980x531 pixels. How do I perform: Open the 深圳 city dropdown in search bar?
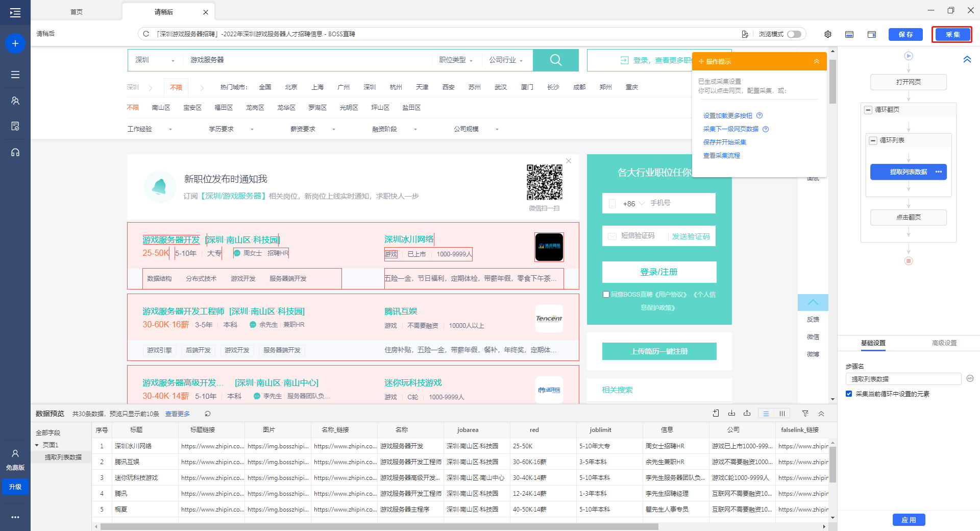click(x=155, y=60)
